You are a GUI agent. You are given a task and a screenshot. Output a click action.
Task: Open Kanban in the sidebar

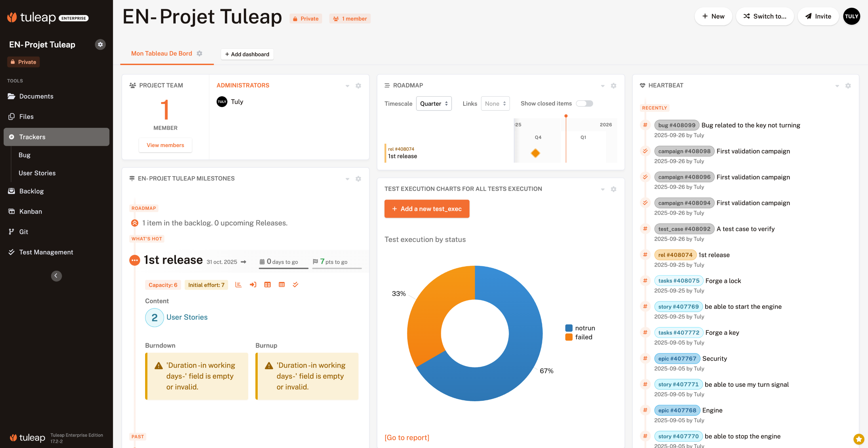31,211
